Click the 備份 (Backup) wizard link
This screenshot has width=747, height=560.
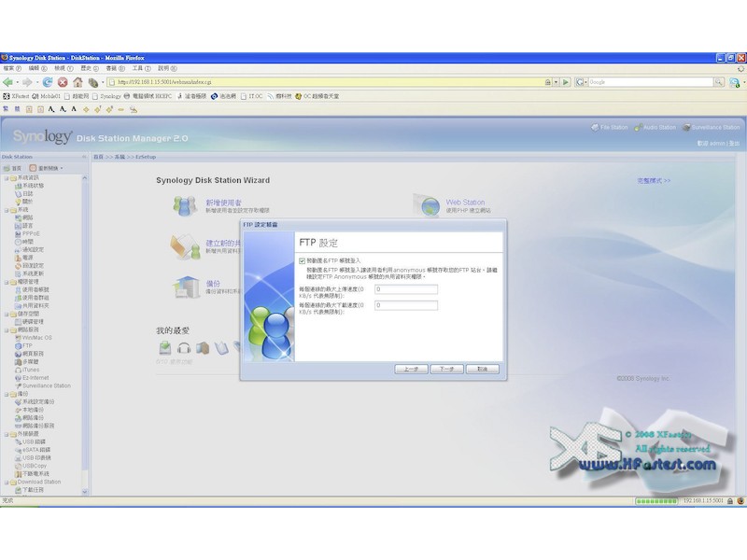point(213,284)
